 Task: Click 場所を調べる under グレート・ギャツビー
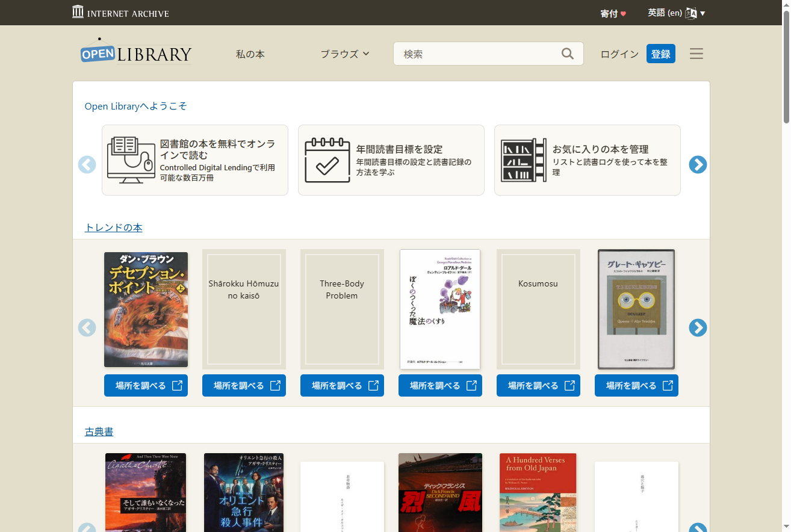coord(636,386)
